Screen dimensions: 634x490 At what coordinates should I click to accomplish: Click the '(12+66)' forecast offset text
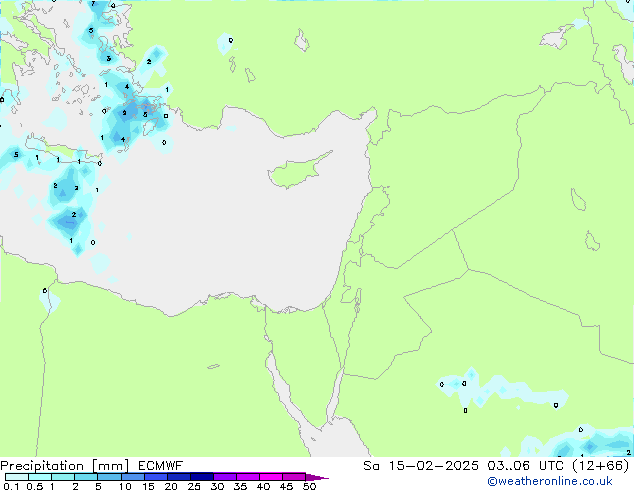(x=601, y=466)
